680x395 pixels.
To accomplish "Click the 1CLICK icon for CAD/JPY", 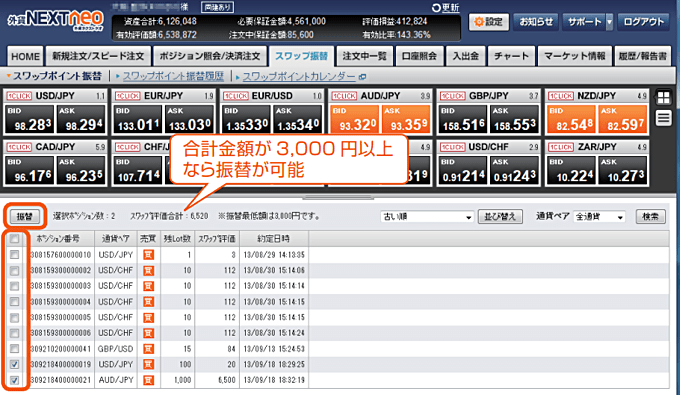I will [18, 147].
